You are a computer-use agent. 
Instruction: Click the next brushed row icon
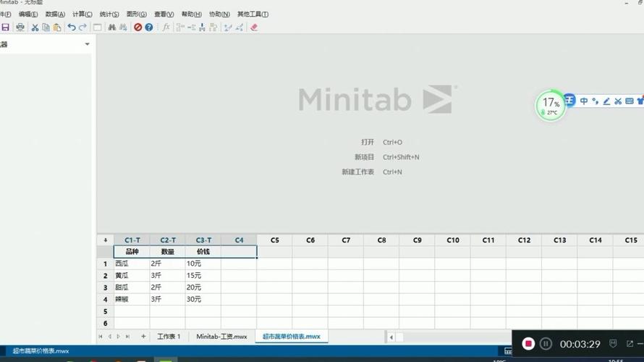coord(239,27)
